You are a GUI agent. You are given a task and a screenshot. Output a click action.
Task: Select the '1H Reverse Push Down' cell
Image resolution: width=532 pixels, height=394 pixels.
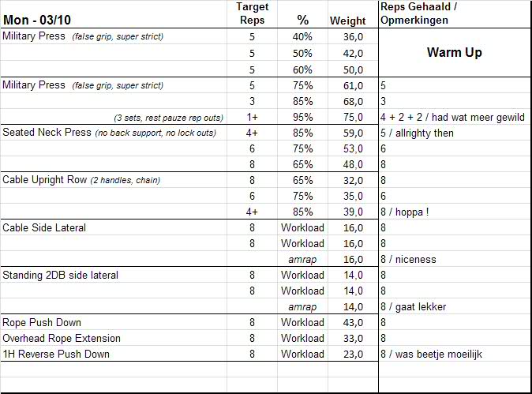(56, 354)
